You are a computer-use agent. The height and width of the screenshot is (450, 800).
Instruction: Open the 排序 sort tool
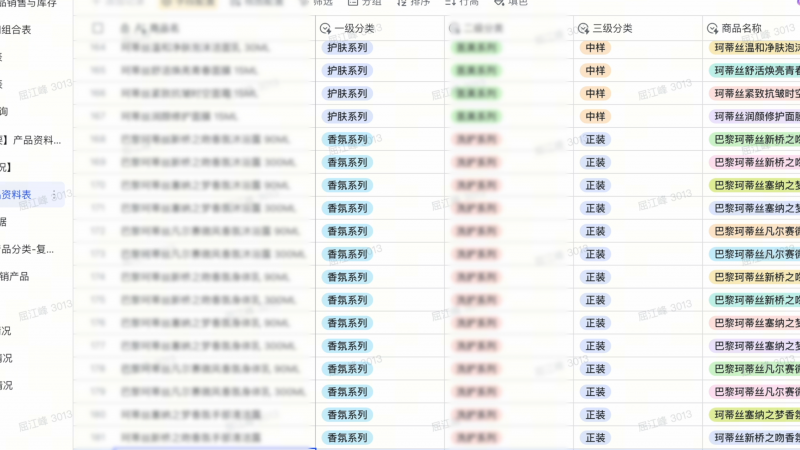point(414,3)
